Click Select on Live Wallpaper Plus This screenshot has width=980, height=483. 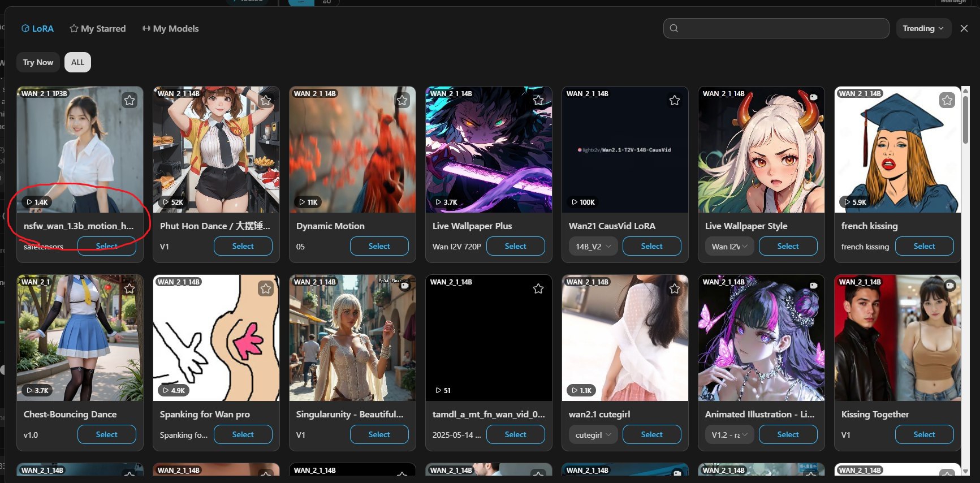[516, 247]
